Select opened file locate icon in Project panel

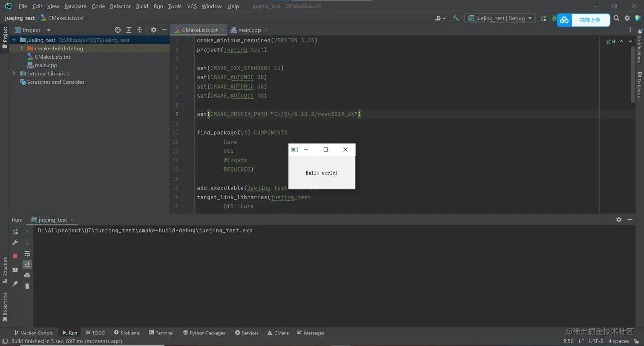[118, 30]
